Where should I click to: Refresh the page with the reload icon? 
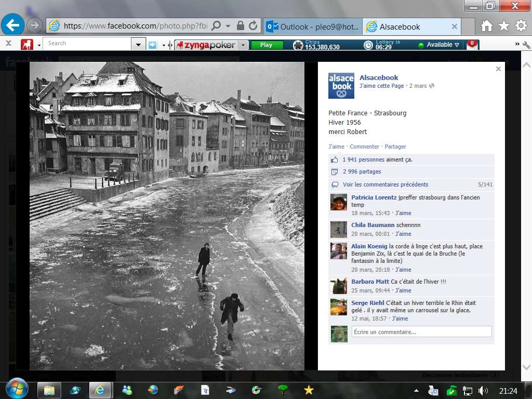(x=253, y=25)
